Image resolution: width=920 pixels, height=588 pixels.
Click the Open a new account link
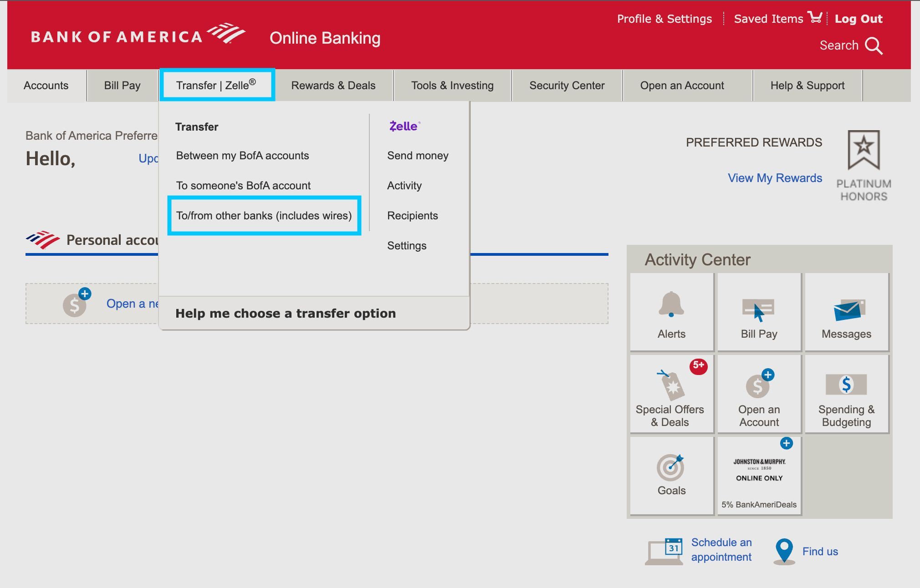pos(132,304)
